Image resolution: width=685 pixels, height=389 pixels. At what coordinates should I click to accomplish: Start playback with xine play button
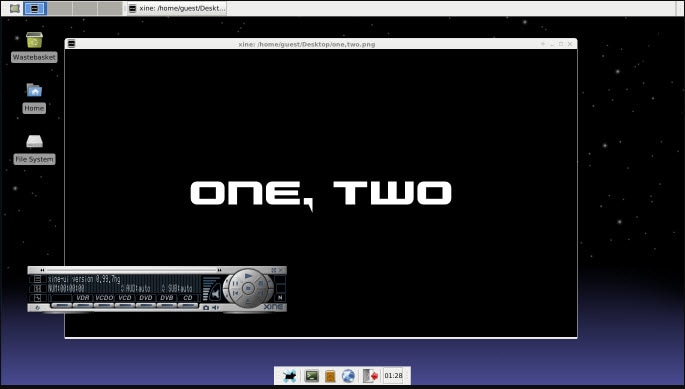point(248,276)
